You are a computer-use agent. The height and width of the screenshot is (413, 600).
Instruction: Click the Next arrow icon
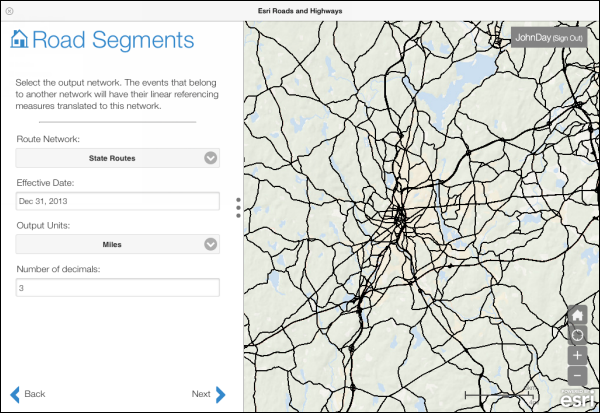(221, 394)
